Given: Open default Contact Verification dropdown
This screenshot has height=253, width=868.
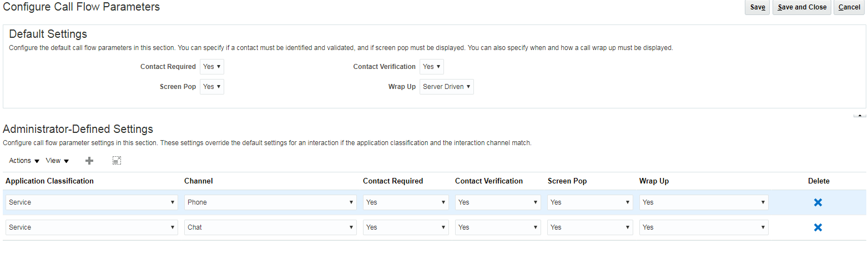Looking at the screenshot, I should 431,67.
